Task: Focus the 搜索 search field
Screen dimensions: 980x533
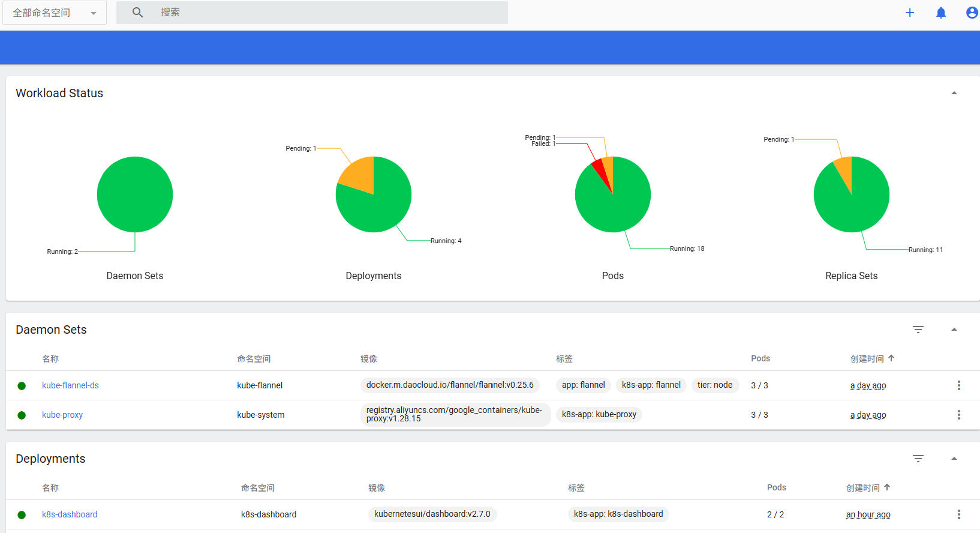Action: pos(312,13)
